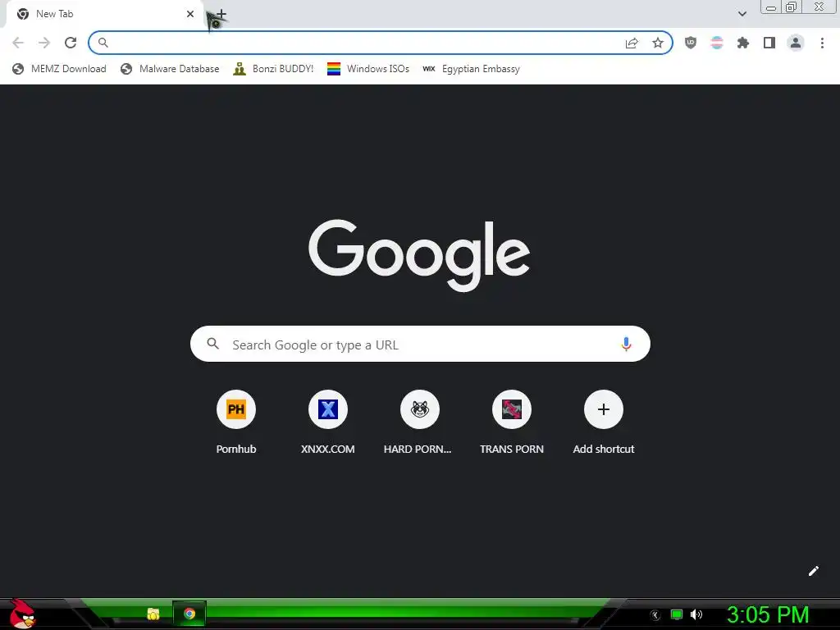Open the striped flag extension icon
Screen dimensions: 840x630
[x=717, y=43]
